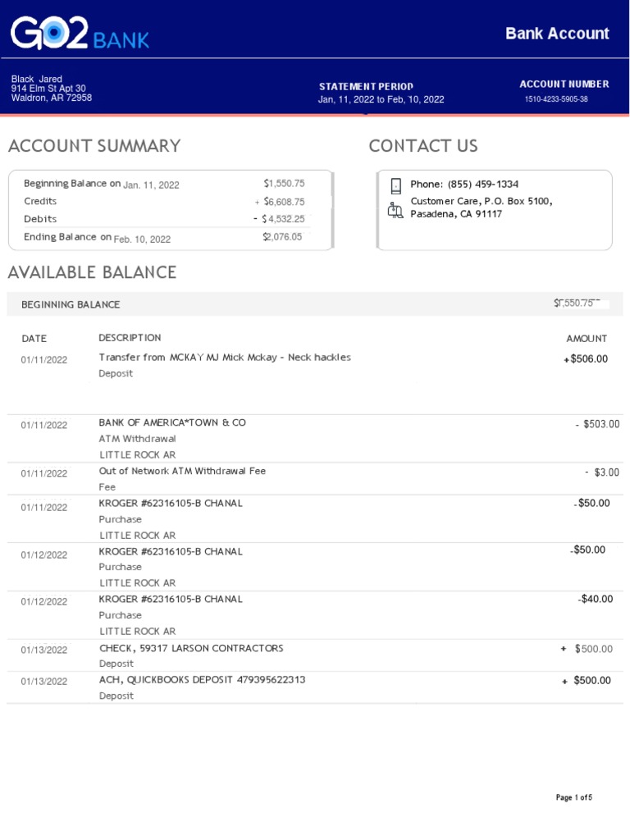Click the account number 1510-4233-5905-38
Viewport: 630px width, 840px height.
pos(556,99)
